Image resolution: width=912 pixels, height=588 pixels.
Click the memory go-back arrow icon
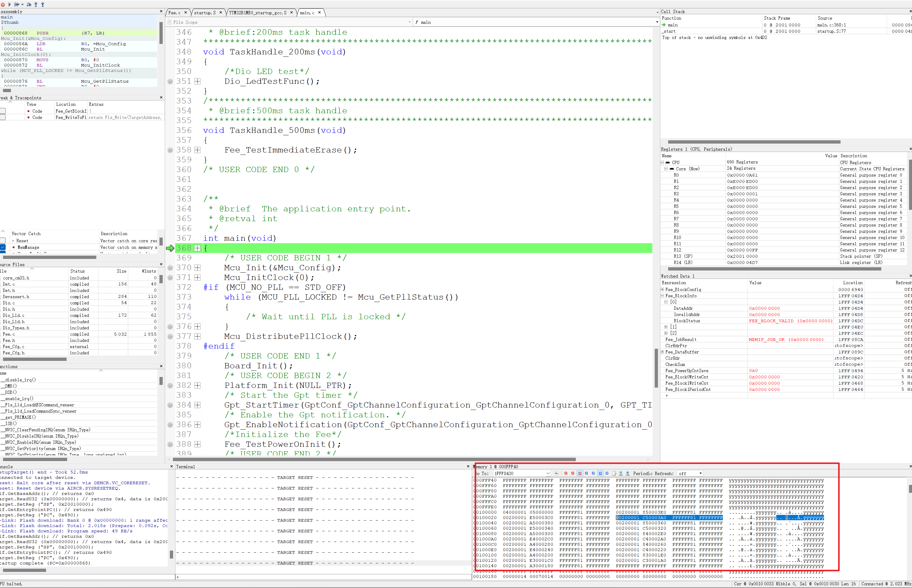click(x=556, y=474)
